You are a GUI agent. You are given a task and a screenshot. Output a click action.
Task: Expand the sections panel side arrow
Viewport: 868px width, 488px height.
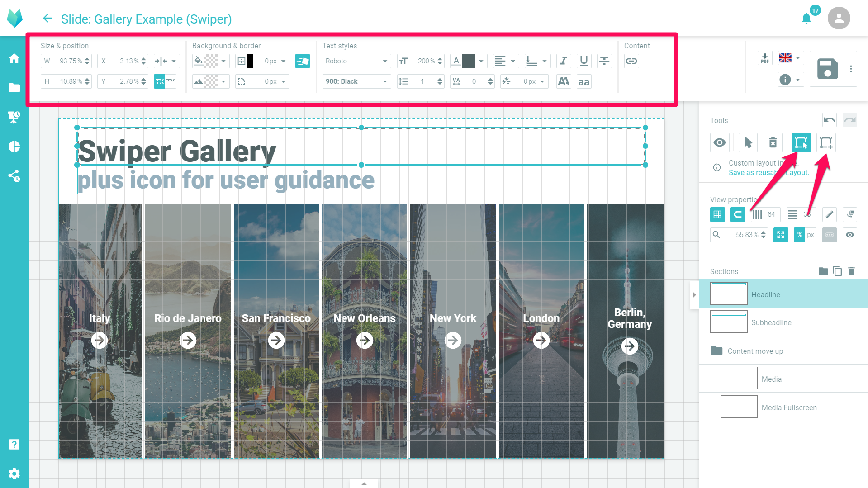click(x=694, y=295)
